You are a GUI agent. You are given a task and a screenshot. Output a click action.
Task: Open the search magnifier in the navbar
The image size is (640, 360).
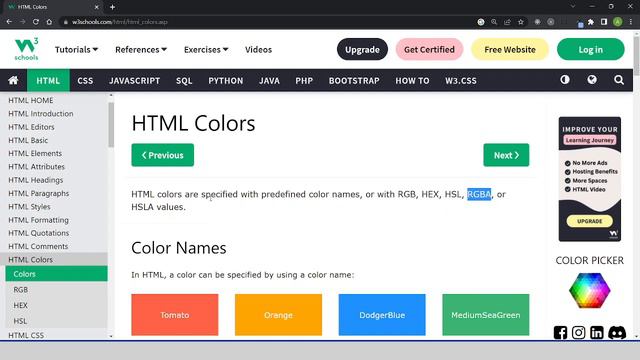(619, 80)
